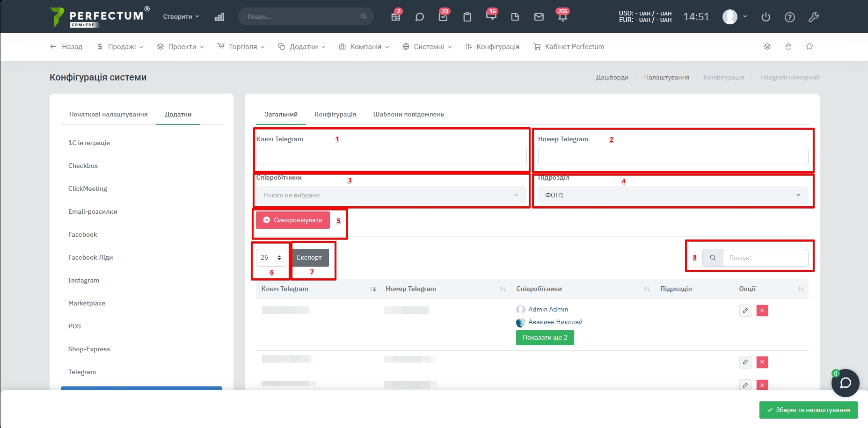Click into the Ключ Telegram input field
The width and height of the screenshot is (868, 428).
coord(391,157)
